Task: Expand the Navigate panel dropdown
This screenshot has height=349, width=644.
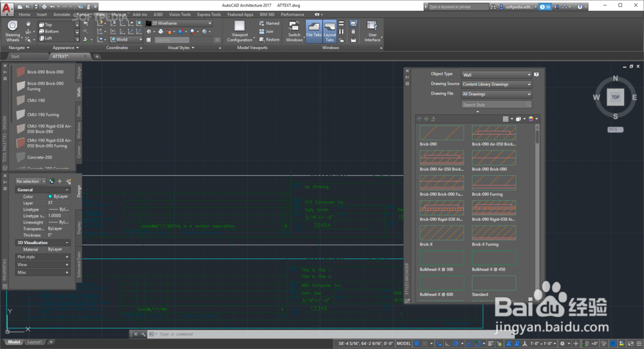Action: point(19,48)
